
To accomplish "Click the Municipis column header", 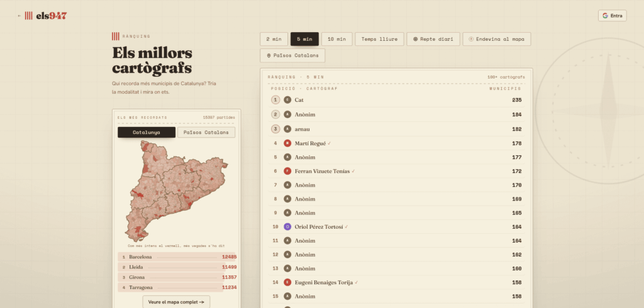I will pos(505,88).
